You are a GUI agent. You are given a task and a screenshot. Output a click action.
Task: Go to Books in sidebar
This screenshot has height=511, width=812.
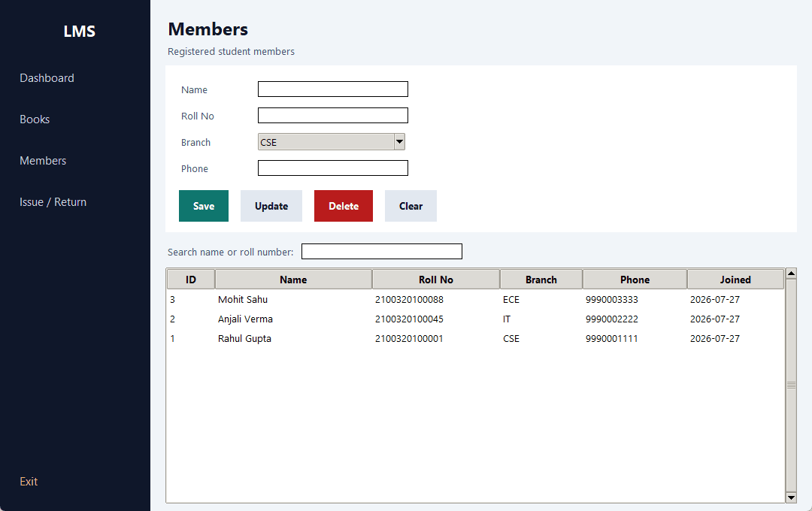coord(35,119)
